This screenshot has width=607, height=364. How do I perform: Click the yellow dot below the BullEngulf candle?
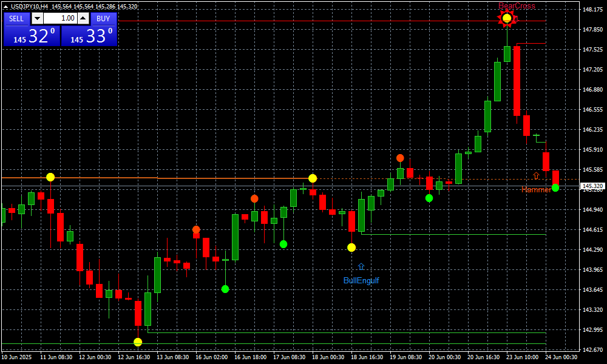[x=351, y=248]
